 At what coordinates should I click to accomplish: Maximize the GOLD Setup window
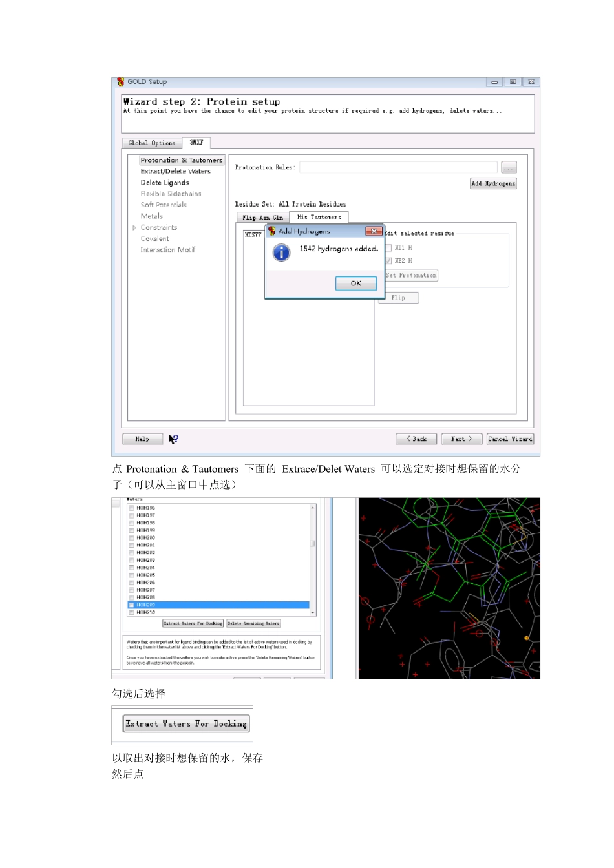click(513, 82)
